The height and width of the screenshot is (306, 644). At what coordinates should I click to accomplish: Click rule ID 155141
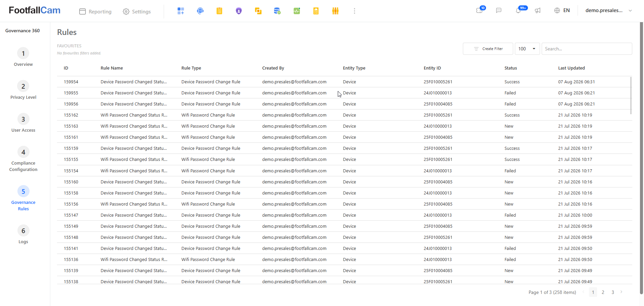[x=71, y=249]
